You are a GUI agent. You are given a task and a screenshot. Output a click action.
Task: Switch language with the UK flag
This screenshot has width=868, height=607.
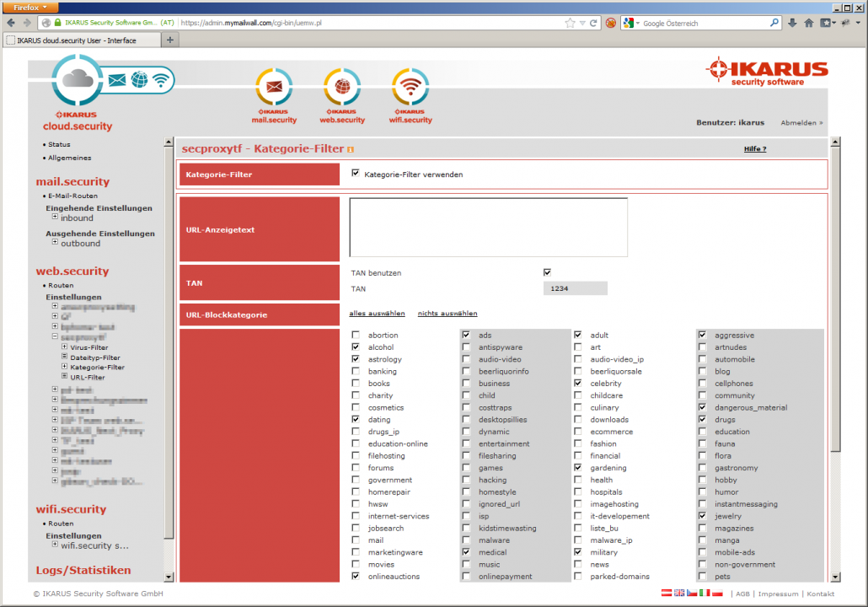[679, 593]
